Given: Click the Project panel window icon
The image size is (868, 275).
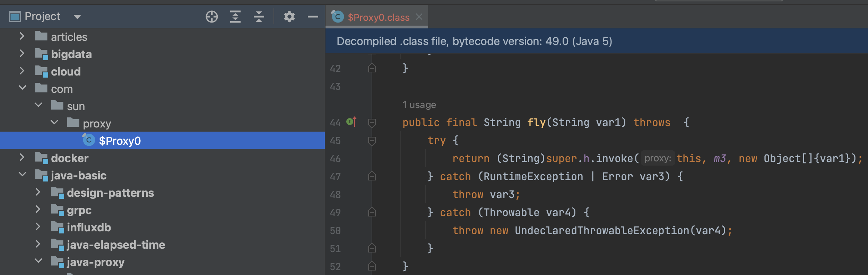Looking at the screenshot, I should (15, 17).
